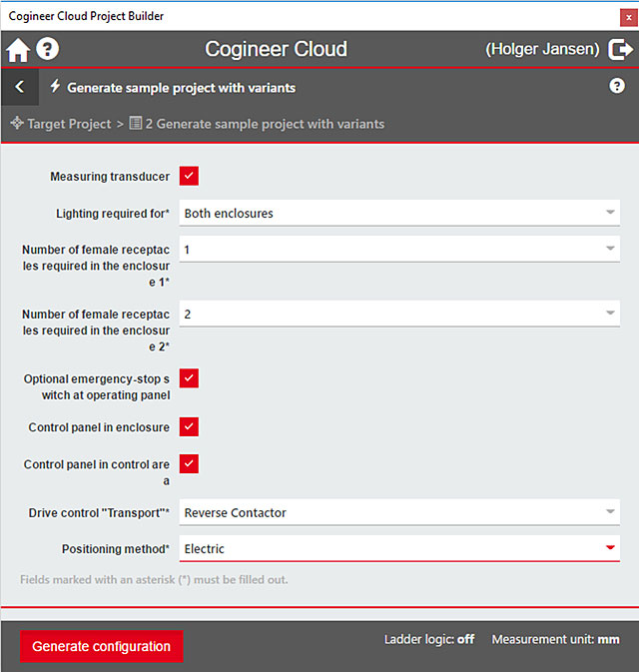Disable Control panel in enclosure
The image size is (639, 672).
pos(189,426)
